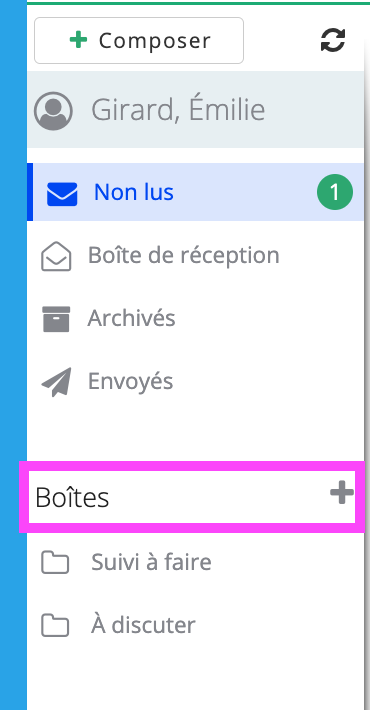Click the À discuter folder icon

click(x=55, y=626)
